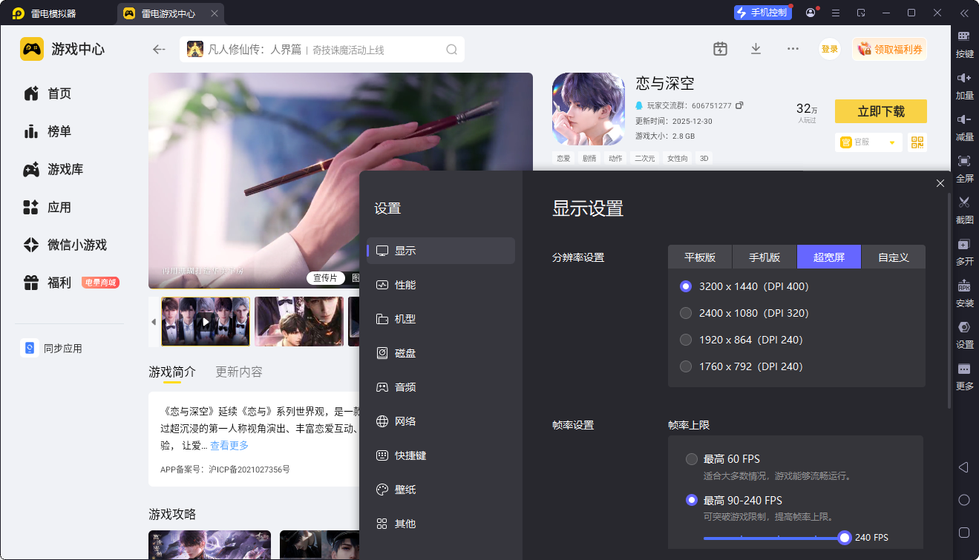Open the 机型 settings section

click(441, 319)
